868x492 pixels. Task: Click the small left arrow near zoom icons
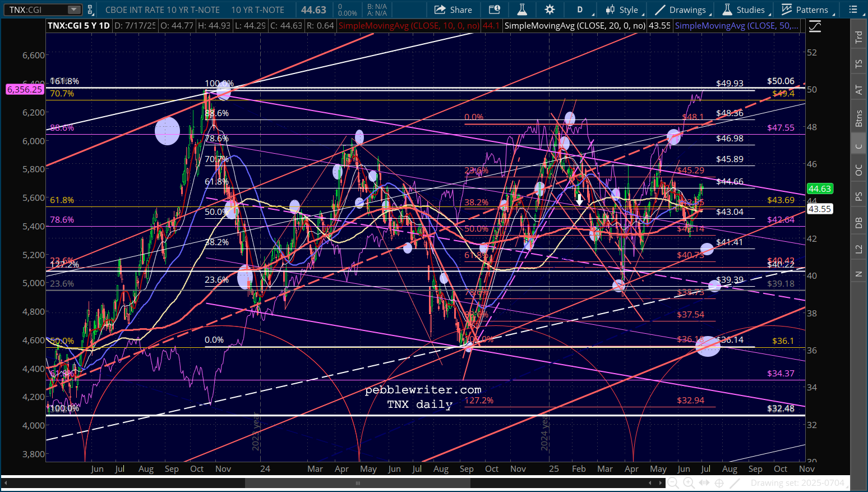(x=650, y=483)
